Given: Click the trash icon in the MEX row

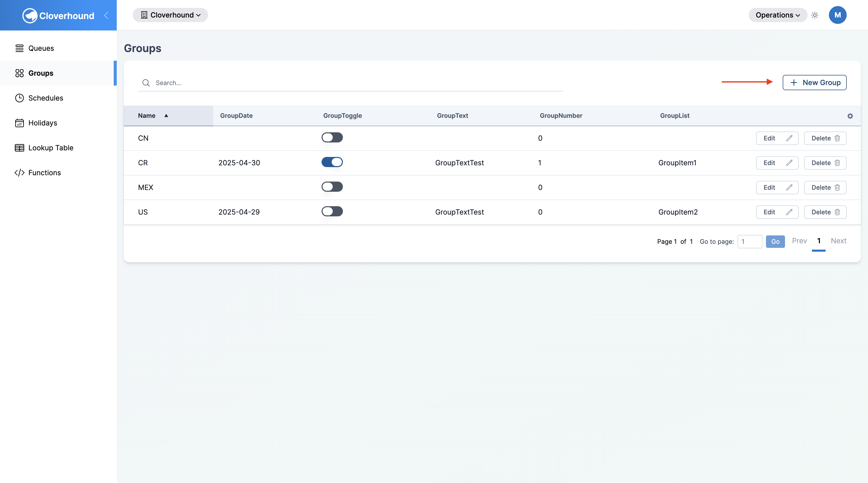Looking at the screenshot, I should coord(837,187).
